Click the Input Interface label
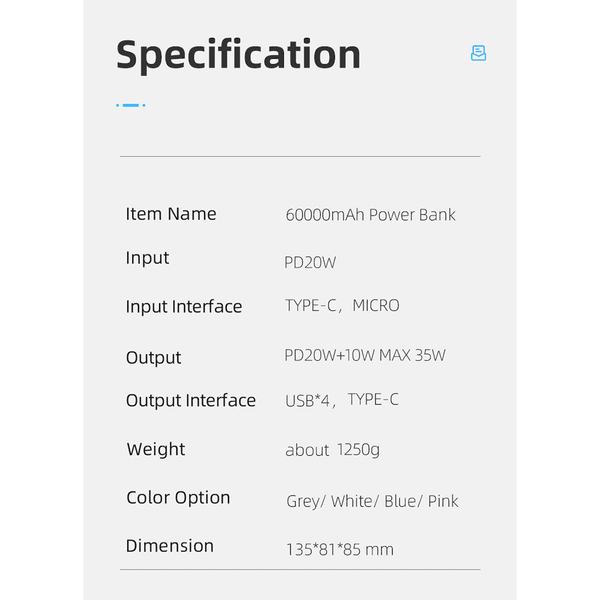 pos(184,307)
